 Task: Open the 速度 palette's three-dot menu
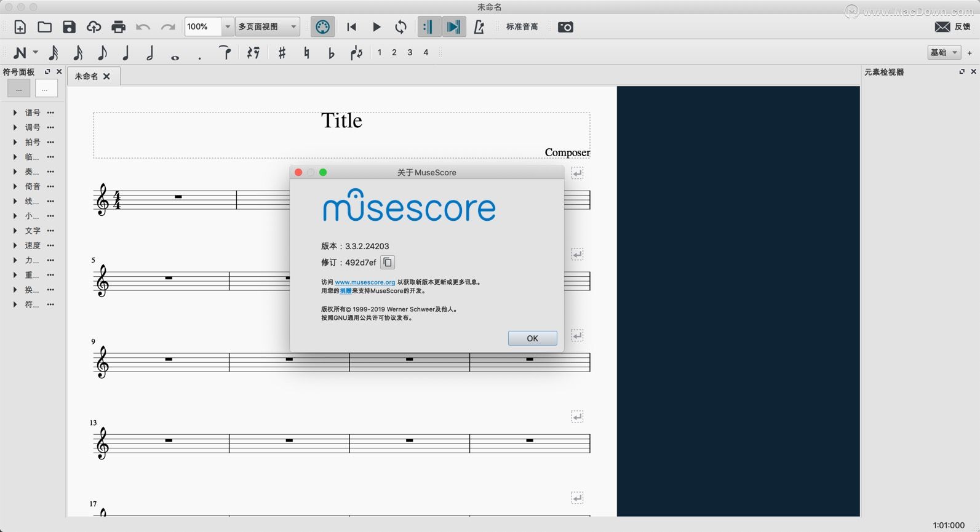coord(50,245)
